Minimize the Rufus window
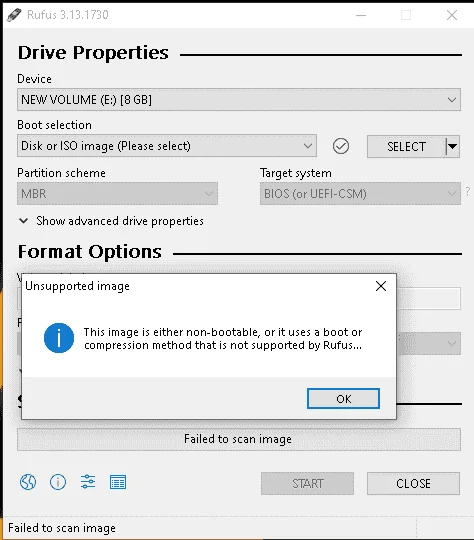The height and width of the screenshot is (540, 474). [361, 15]
